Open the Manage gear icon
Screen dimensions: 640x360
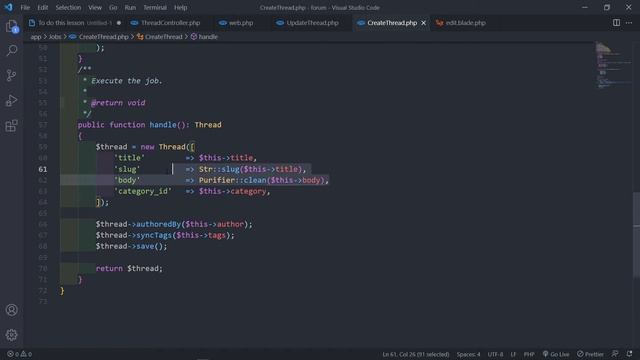tap(11, 335)
